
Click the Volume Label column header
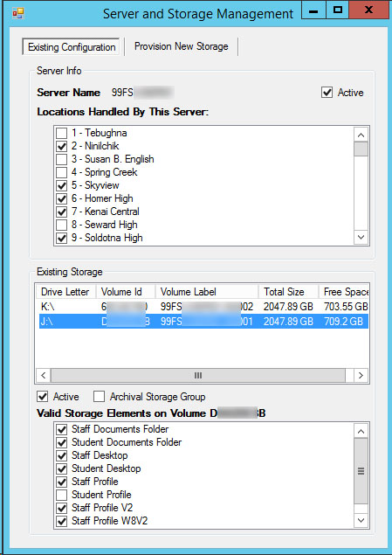207,292
